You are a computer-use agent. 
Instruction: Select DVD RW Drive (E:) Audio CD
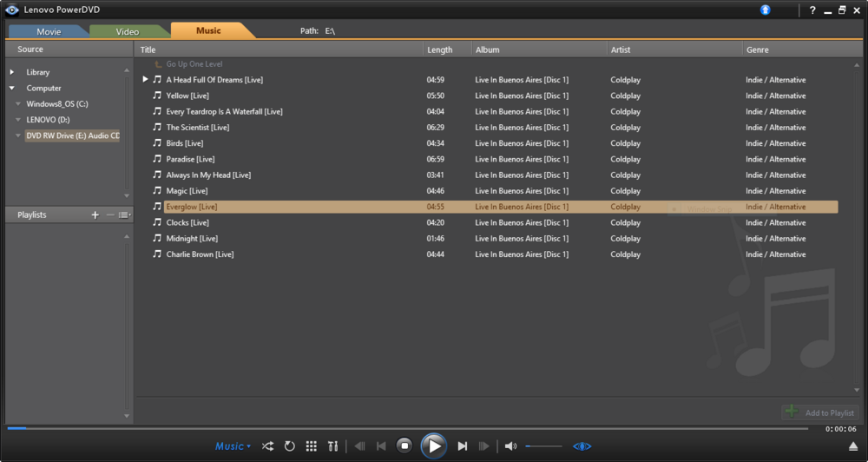73,135
